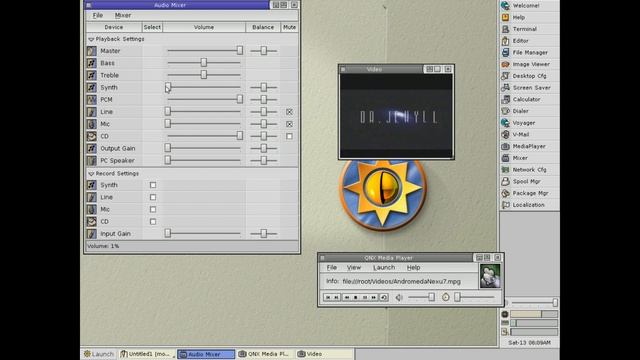Launch Voyager browser from the shelf
Viewport: 640px width, 360px height.
529,123
